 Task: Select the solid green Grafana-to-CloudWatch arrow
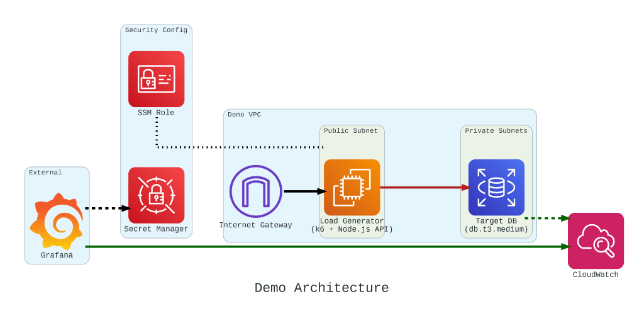point(314,246)
